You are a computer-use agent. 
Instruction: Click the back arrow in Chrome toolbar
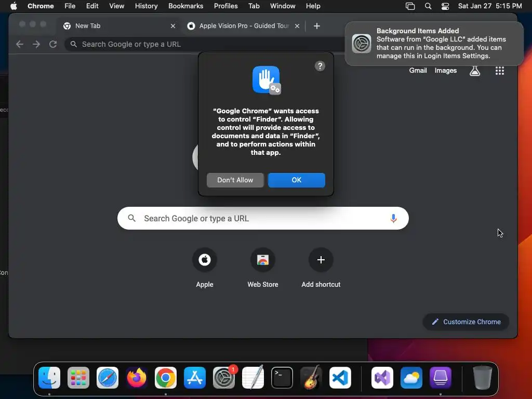coord(20,44)
